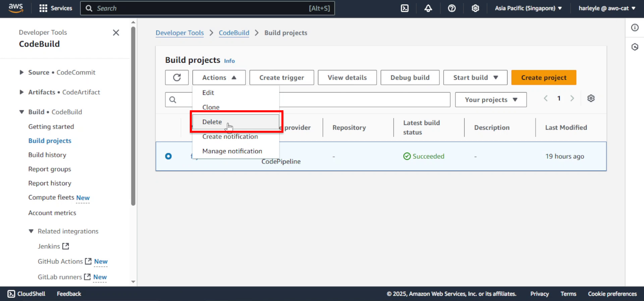This screenshot has height=301, width=644.
Task: Click sidebar scrollbar down arrow
Action: [133, 282]
